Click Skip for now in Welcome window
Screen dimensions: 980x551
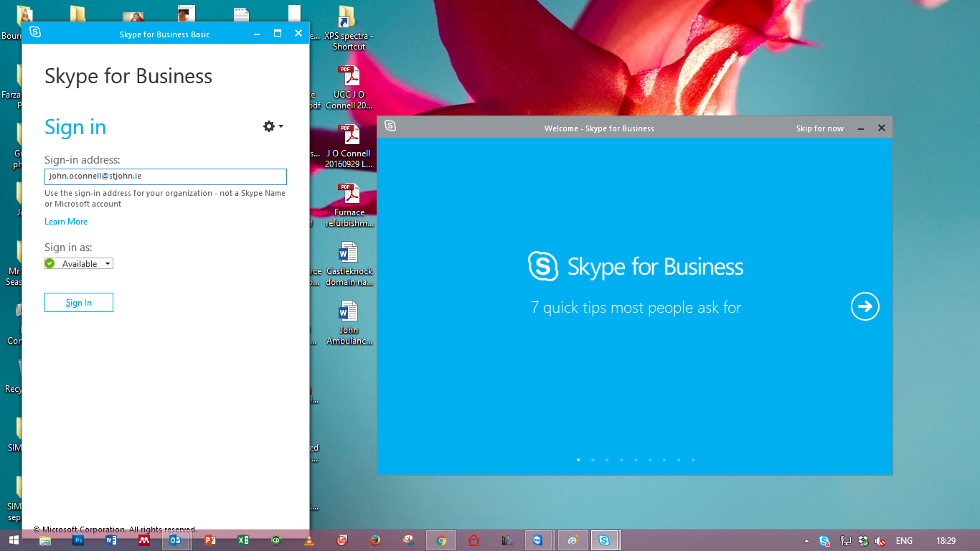(x=820, y=128)
